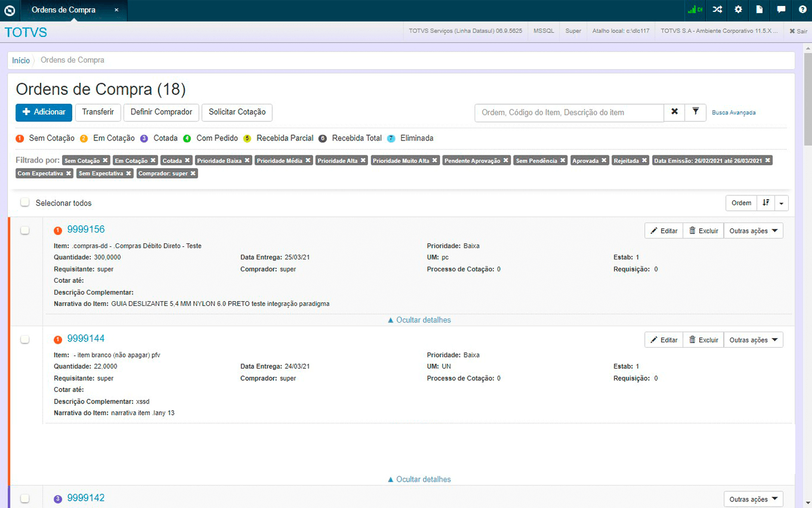Select checkbox for order 9999156
812x508 pixels.
click(x=25, y=230)
